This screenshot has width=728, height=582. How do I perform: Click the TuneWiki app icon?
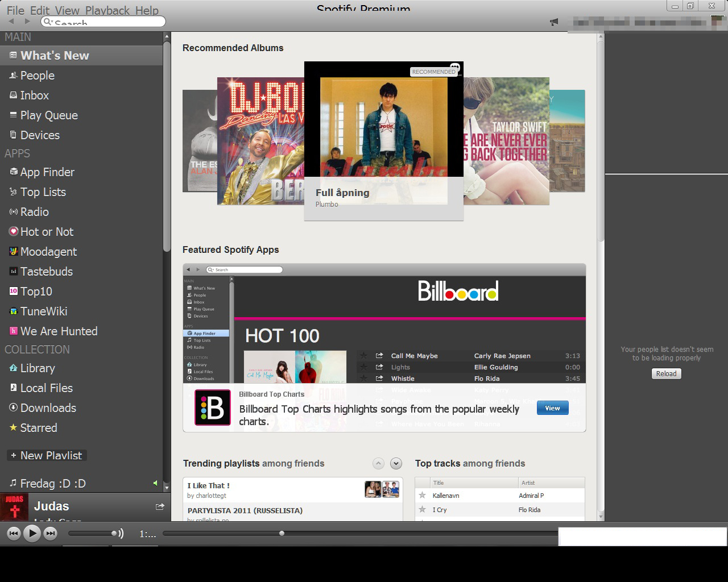click(14, 311)
